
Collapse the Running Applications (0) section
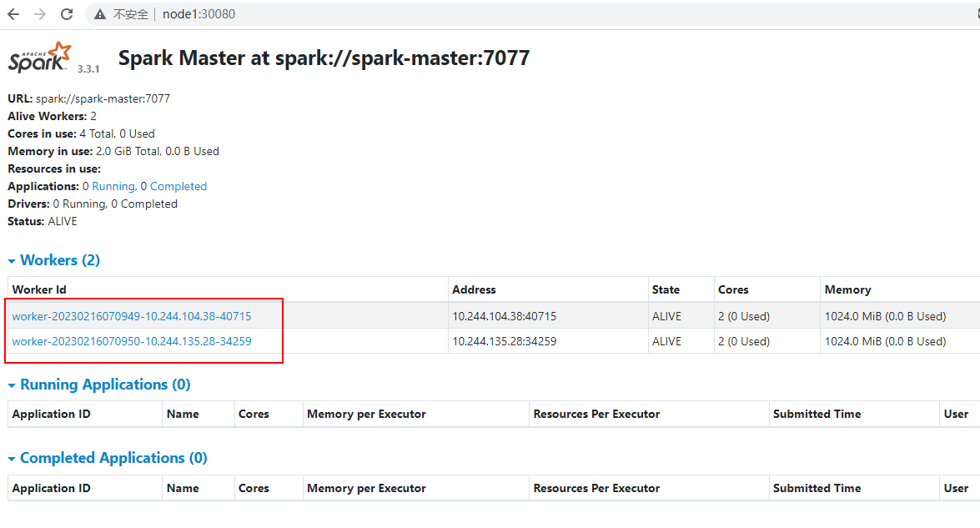[98, 385]
